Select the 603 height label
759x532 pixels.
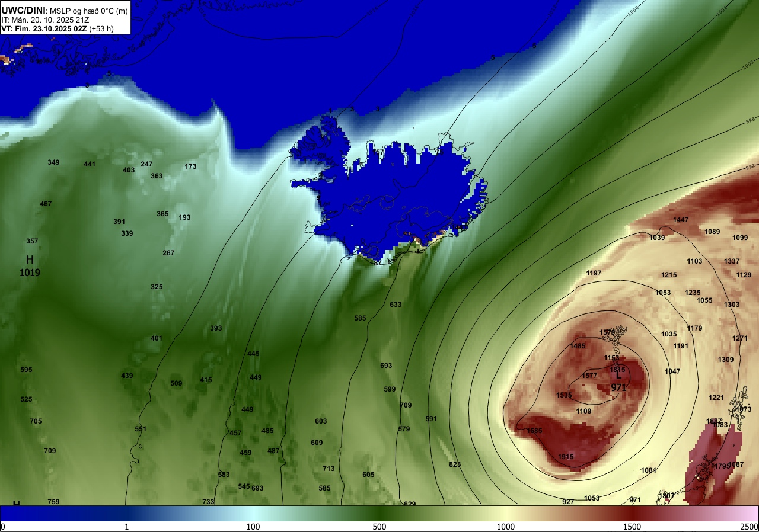(321, 421)
